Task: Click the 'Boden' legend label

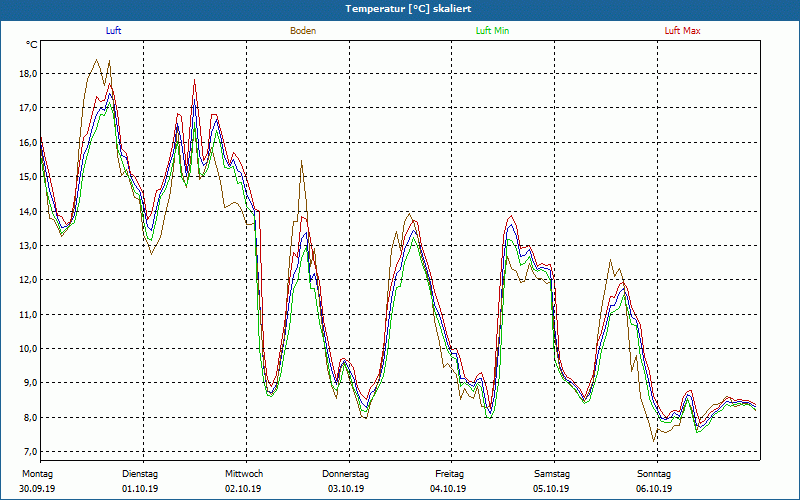Action: click(x=303, y=31)
